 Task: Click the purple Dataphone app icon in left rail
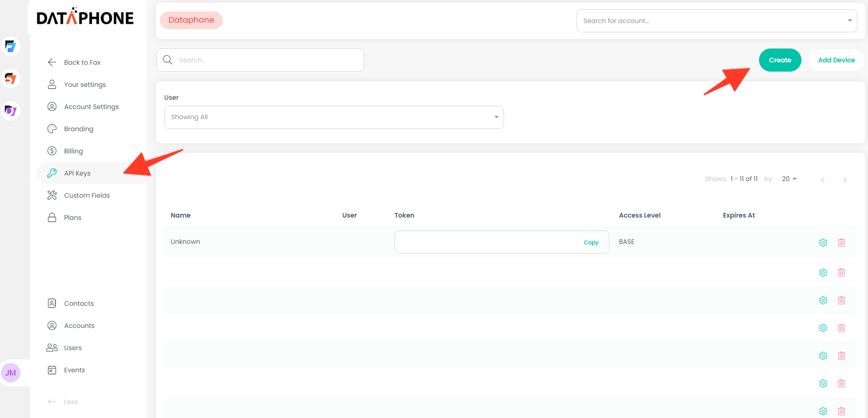11,111
